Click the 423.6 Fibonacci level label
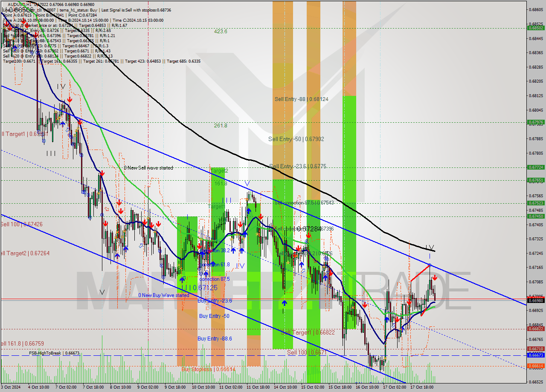 [x=221, y=31]
